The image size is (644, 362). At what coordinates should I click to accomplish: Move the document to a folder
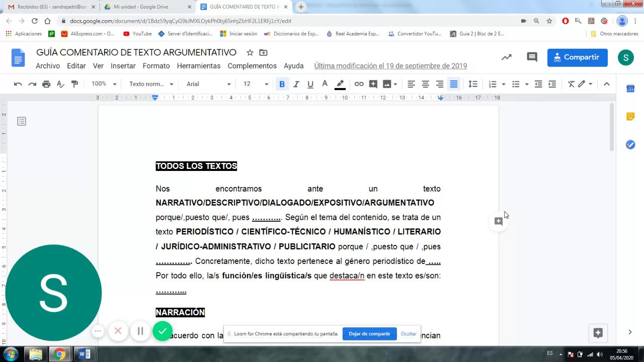coord(263,53)
